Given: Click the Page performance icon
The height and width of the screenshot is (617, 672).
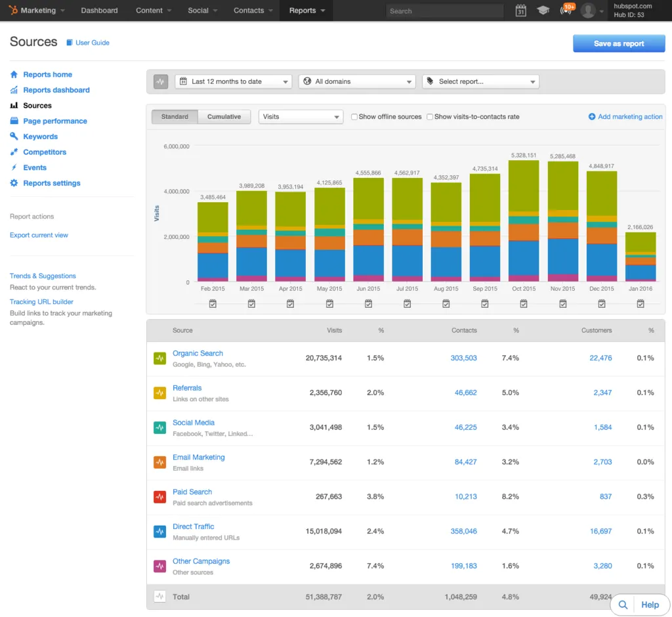Looking at the screenshot, I should pos(14,121).
